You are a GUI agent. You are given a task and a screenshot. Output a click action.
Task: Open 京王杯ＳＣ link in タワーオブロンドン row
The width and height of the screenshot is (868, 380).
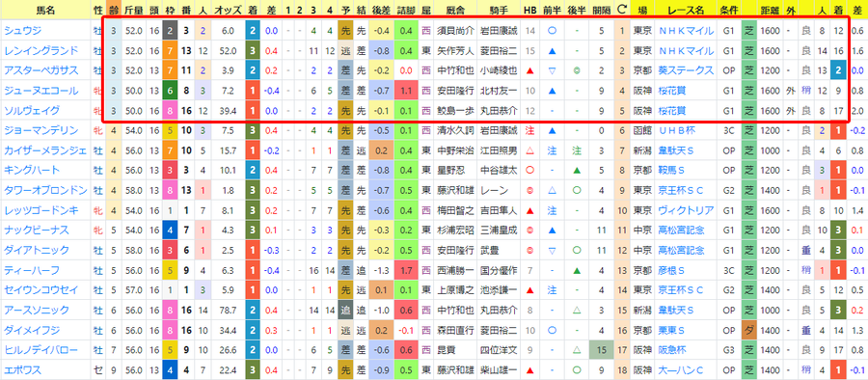680,191
